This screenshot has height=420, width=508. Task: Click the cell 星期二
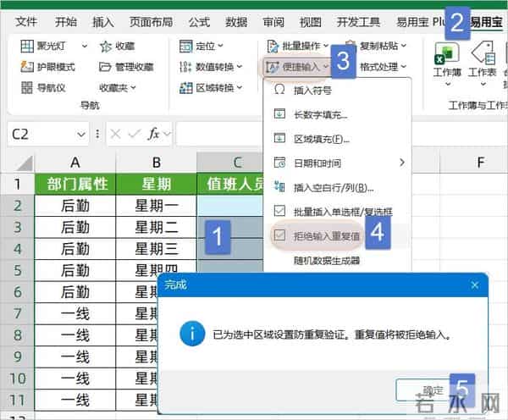point(156,227)
